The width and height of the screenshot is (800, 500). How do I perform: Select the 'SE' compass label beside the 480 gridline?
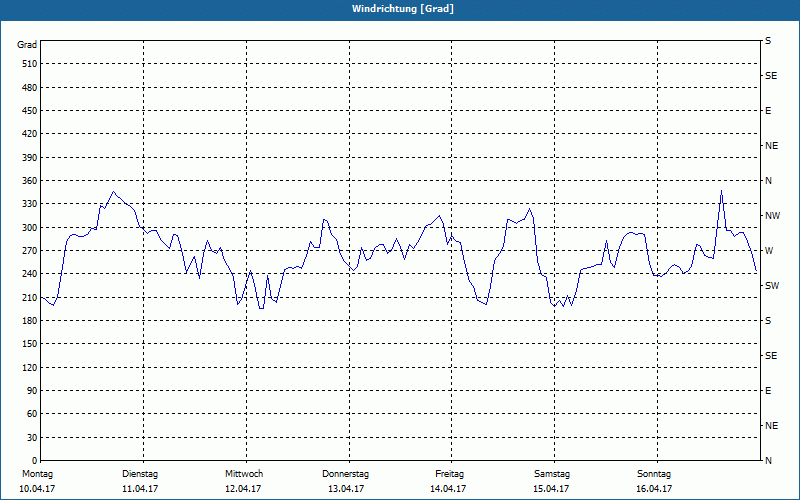click(771, 76)
